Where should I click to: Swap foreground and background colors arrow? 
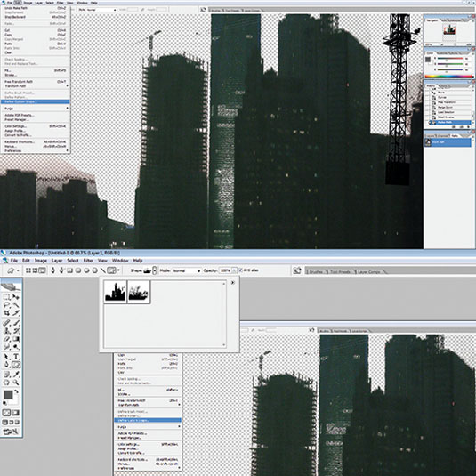[x=17, y=391]
